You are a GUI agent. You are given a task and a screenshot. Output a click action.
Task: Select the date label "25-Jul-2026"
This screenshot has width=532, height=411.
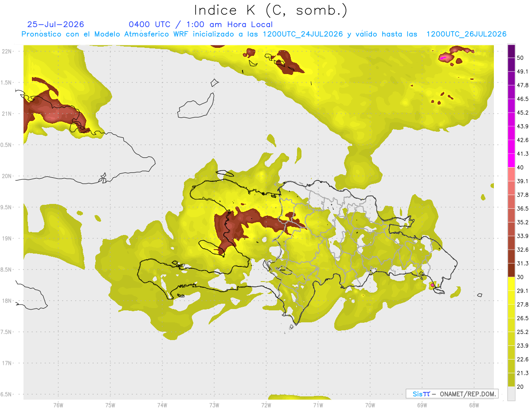pos(55,24)
